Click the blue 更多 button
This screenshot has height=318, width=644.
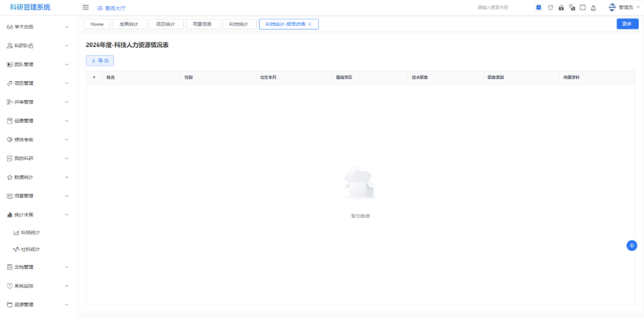pos(627,24)
